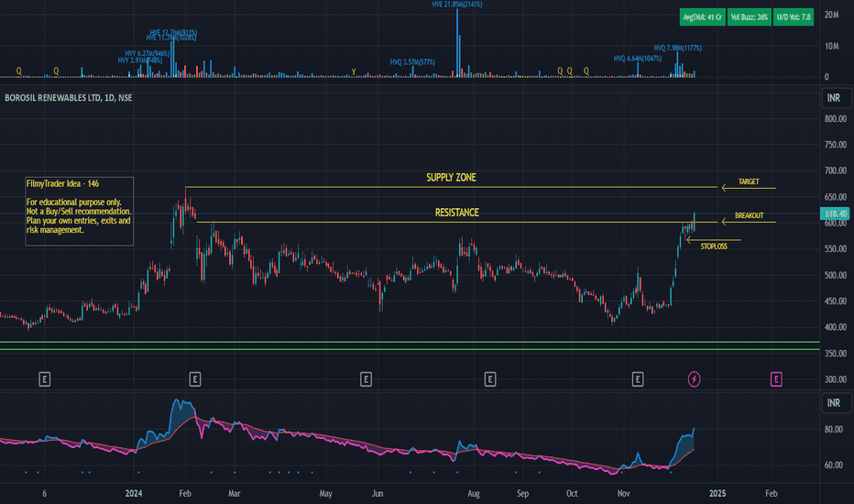Click the May label on time axis
The height and width of the screenshot is (504, 854).
[325, 494]
